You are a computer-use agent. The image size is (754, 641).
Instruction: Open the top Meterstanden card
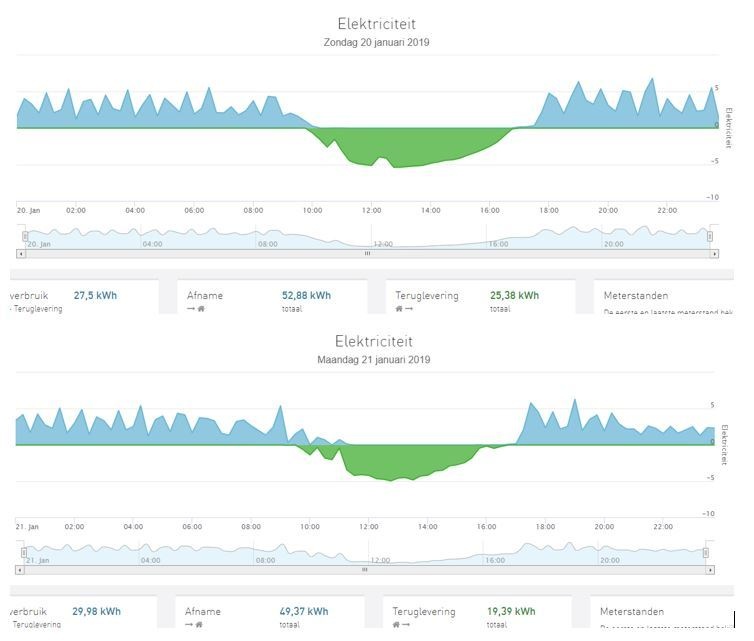point(664,297)
